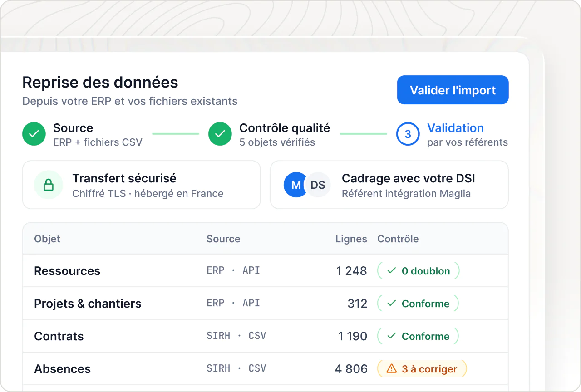Click the 5 objets vérifiés subtitle
This screenshot has height=392, width=581.
tap(277, 142)
